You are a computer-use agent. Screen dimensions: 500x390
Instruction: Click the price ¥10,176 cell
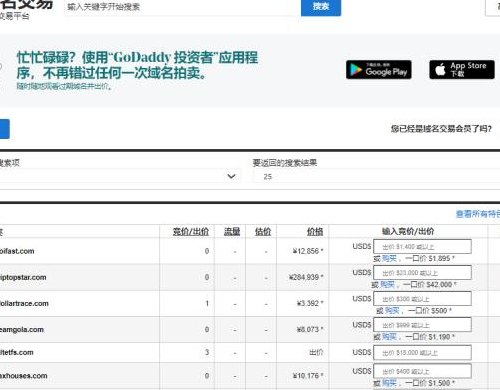coord(308,376)
